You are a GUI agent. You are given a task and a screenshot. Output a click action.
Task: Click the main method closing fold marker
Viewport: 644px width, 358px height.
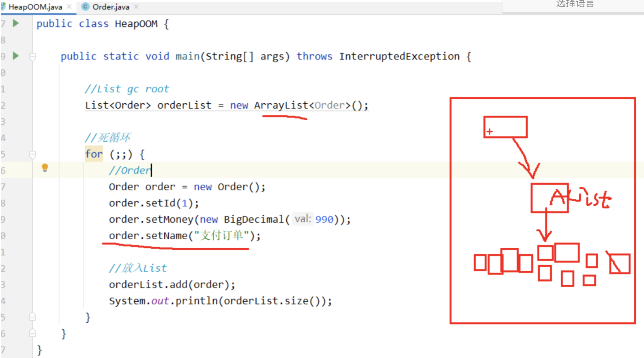[33, 333]
